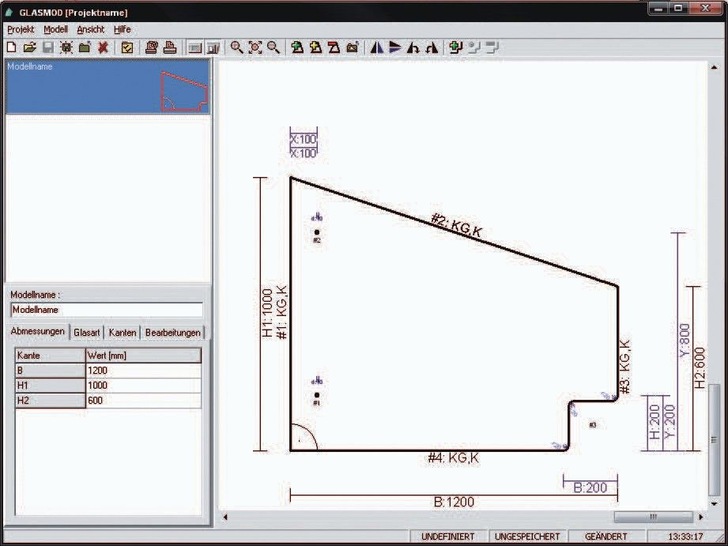Open the Hilfe menu
This screenshot has width=728, height=546.
tap(122, 29)
